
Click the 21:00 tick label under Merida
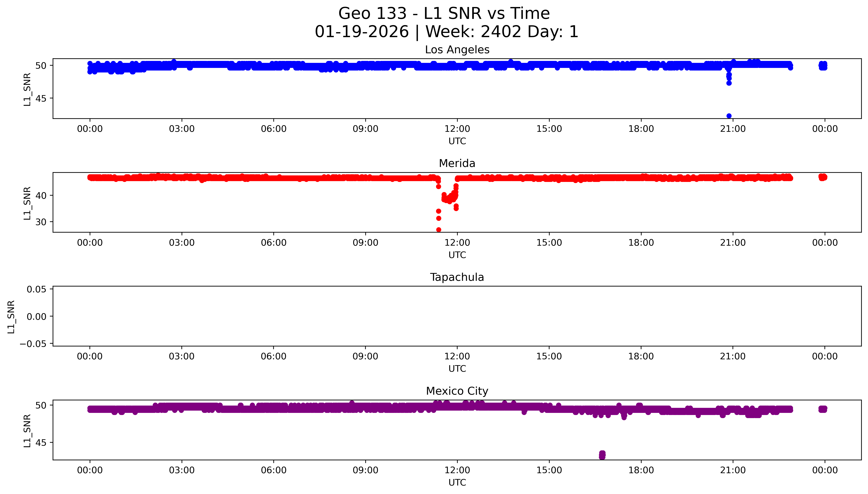733,243
